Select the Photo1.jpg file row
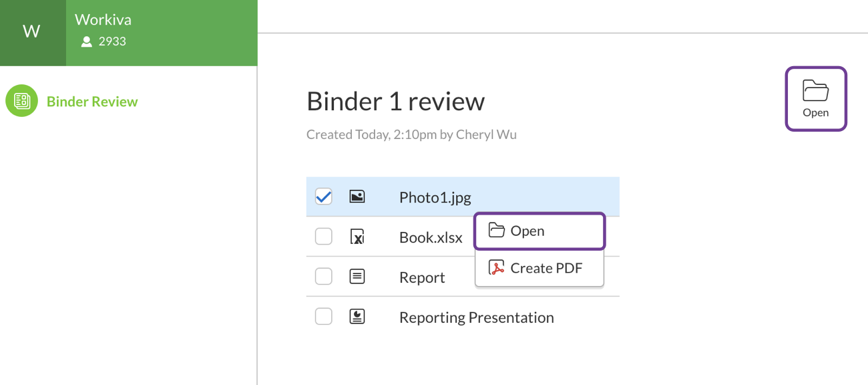868x385 pixels. point(434,197)
